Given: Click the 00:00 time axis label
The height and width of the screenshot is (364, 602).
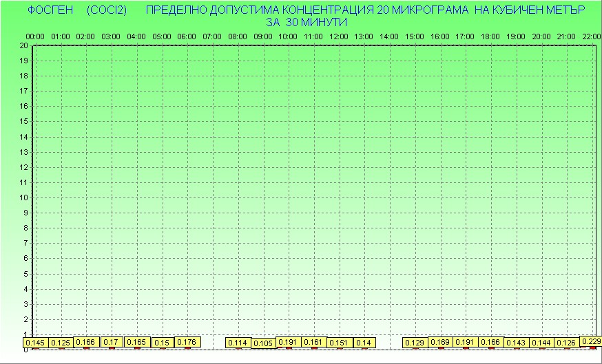Looking at the screenshot, I should (35, 37).
